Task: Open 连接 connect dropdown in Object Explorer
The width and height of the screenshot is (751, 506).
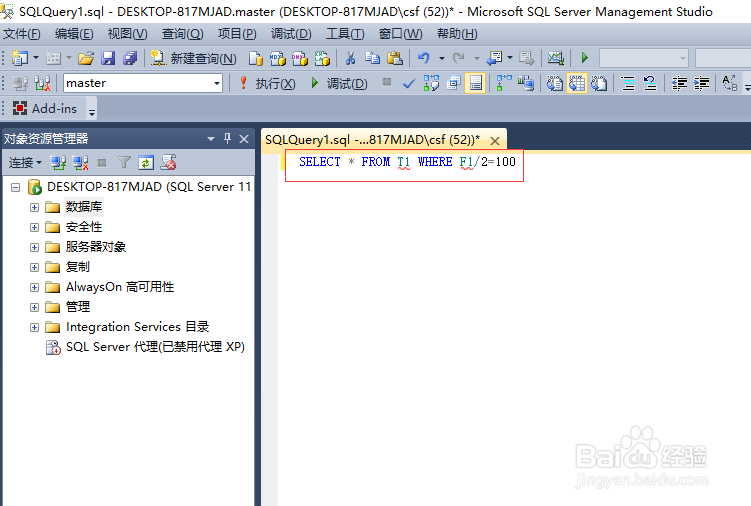Action: pyautogui.click(x=25, y=163)
